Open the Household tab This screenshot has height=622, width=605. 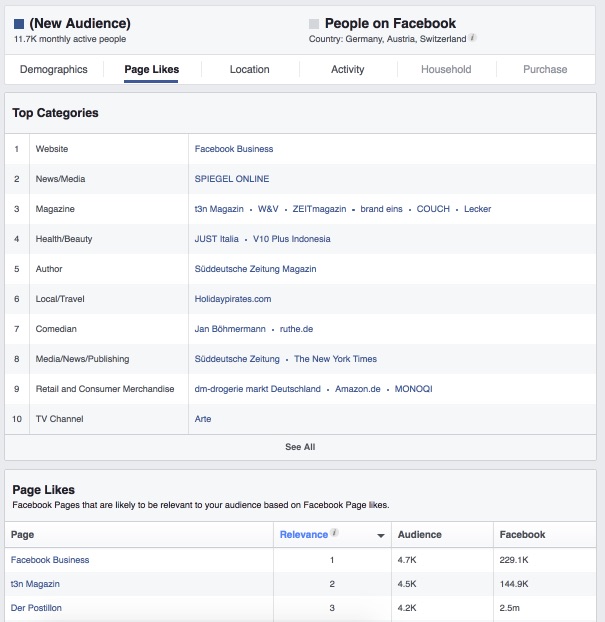click(446, 69)
